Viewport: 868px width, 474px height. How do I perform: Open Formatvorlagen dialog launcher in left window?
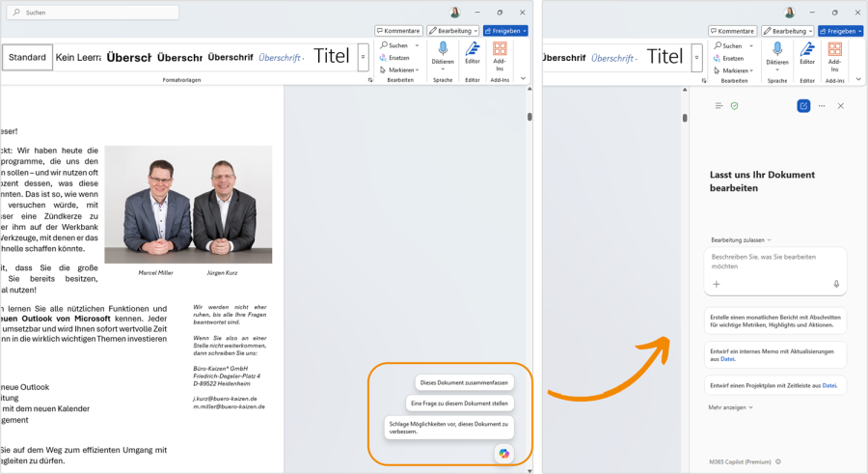[370, 80]
